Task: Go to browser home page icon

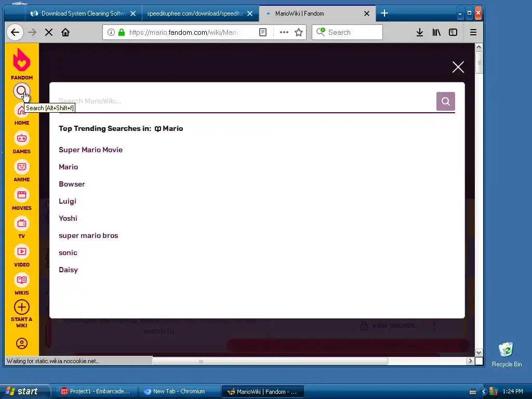Action: point(65,32)
